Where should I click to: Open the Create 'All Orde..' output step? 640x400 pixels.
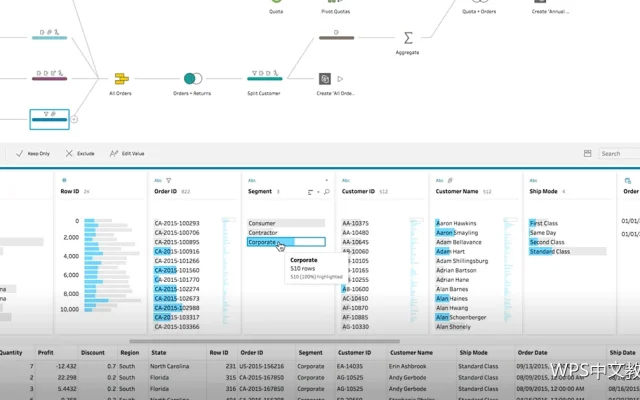324,79
